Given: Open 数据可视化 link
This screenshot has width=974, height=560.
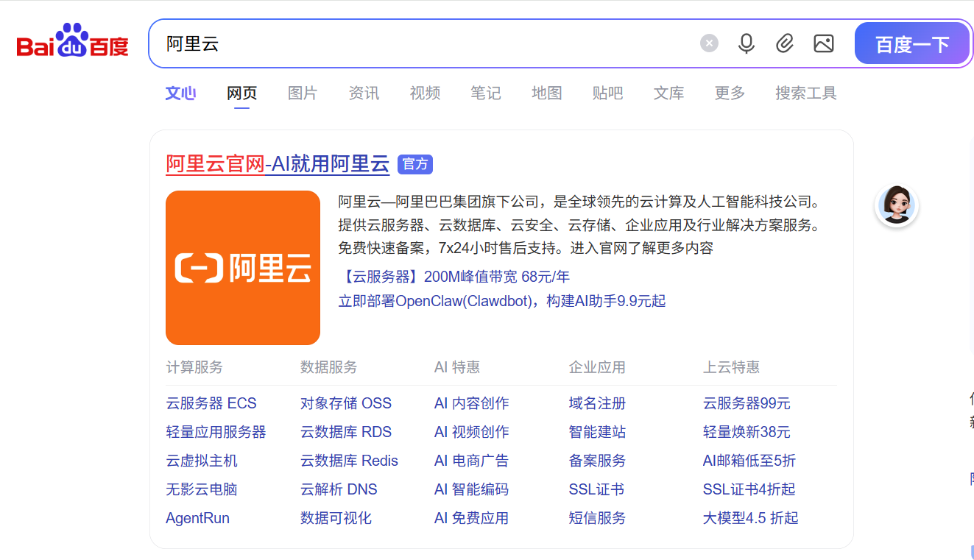Looking at the screenshot, I should click(x=336, y=518).
